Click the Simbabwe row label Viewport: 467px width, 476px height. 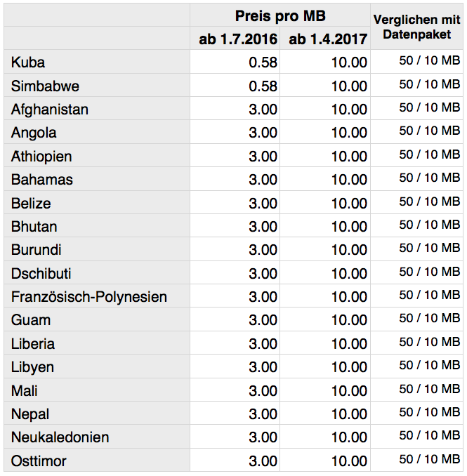[97, 86]
